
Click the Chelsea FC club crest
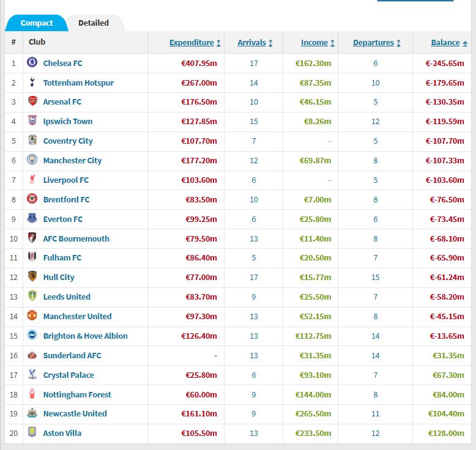[32, 62]
